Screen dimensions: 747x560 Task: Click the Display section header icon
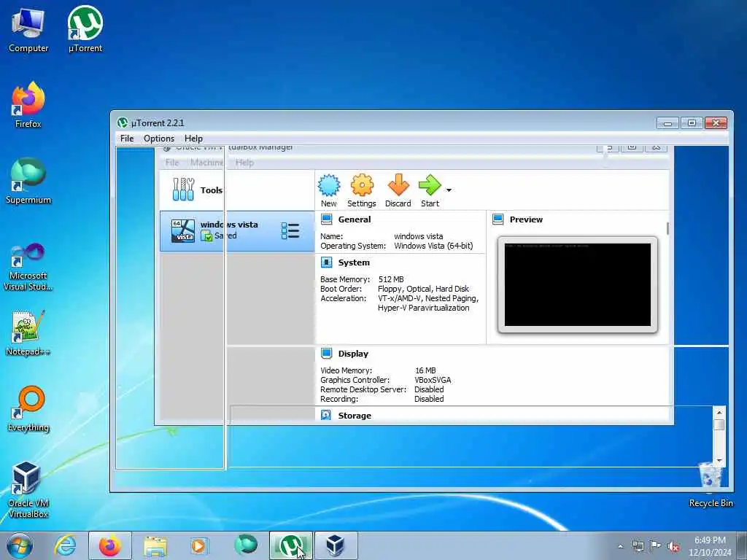pyautogui.click(x=326, y=354)
